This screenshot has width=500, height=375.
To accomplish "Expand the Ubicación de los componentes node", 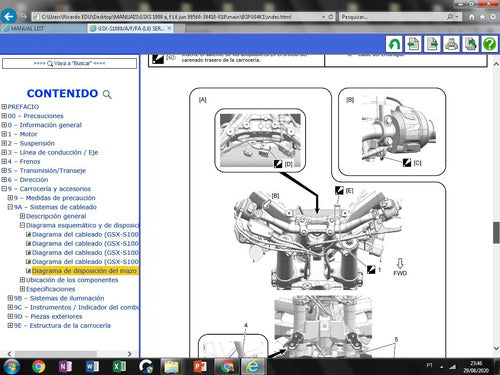I will tap(22, 280).
